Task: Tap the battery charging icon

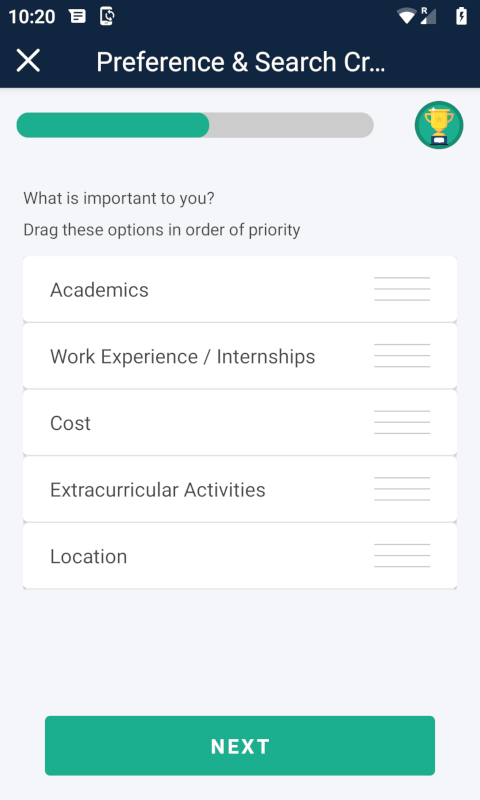Action: click(461, 16)
